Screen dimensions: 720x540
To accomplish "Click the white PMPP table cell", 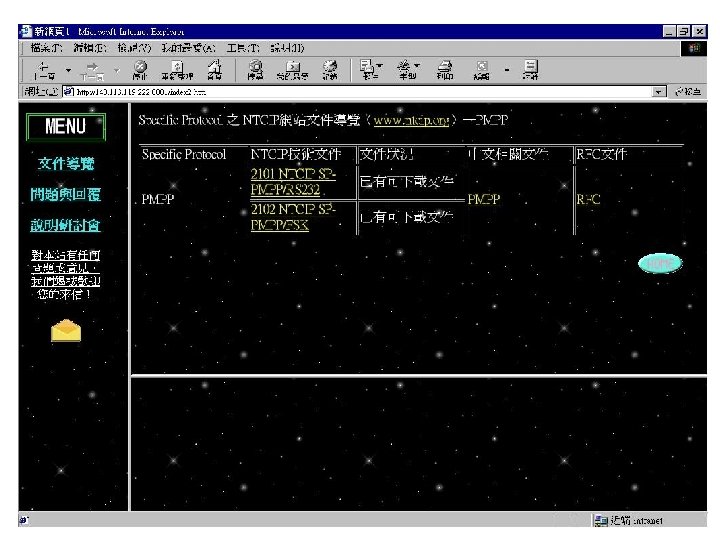I will point(158,199).
